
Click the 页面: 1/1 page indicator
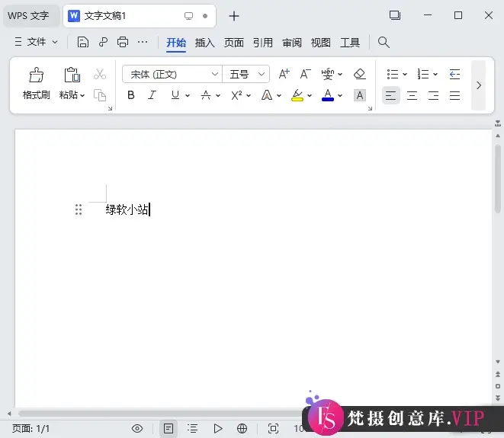(30, 428)
